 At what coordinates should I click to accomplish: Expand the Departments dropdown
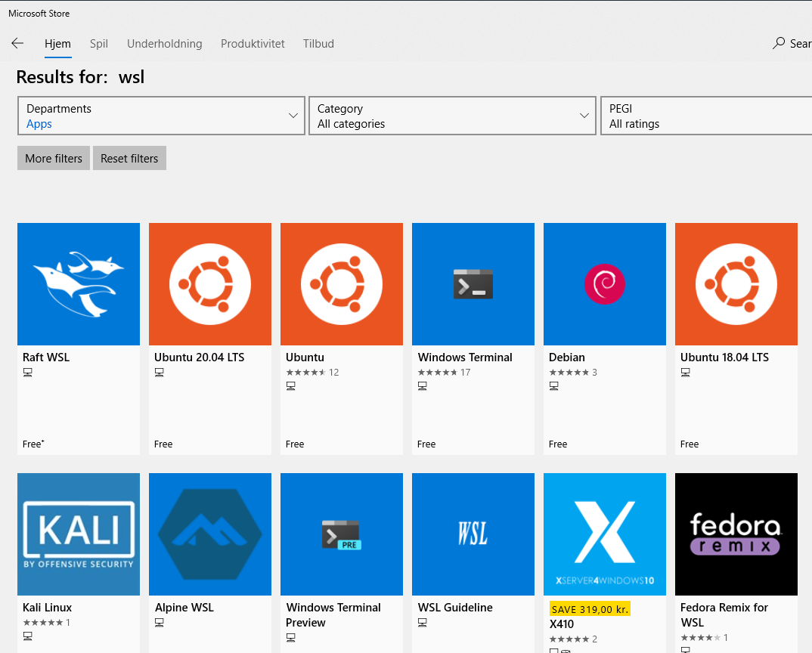pyautogui.click(x=161, y=116)
